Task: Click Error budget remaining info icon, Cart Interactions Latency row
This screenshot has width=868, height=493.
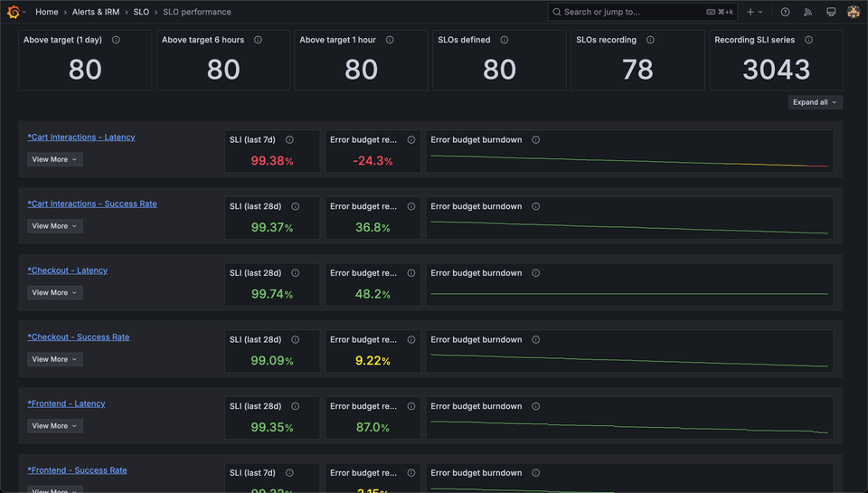Action: click(411, 139)
